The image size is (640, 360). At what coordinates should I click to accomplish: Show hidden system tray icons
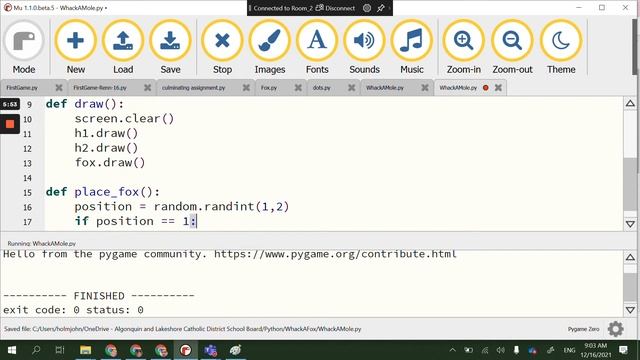coord(452,350)
